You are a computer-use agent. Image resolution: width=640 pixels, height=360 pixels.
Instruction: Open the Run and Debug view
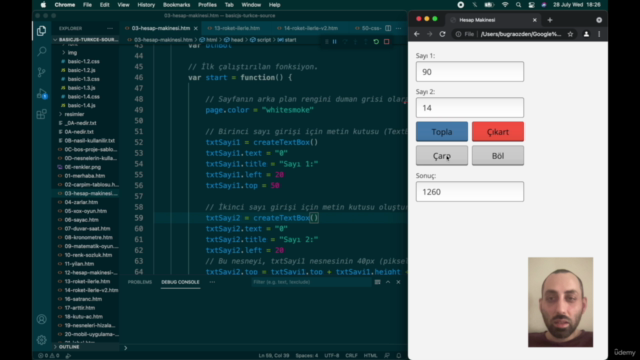point(41,93)
